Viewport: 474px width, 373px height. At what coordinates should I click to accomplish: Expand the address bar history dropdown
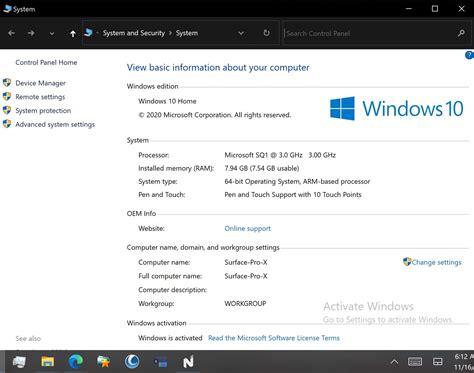tap(241, 33)
